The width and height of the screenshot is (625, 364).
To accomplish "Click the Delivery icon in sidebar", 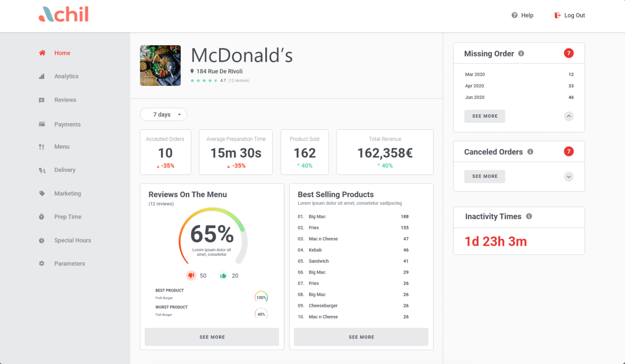I will coord(42,170).
